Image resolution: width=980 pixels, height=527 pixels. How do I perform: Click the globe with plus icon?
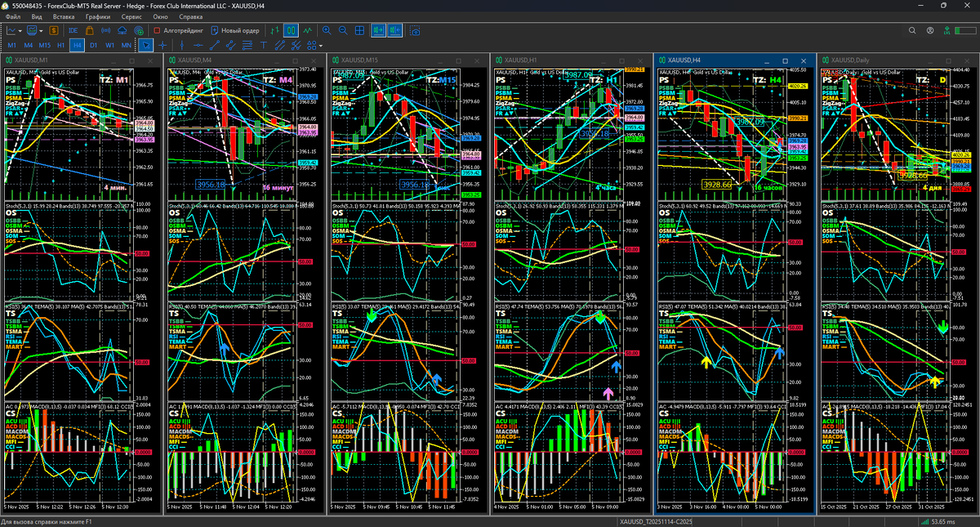[139, 30]
